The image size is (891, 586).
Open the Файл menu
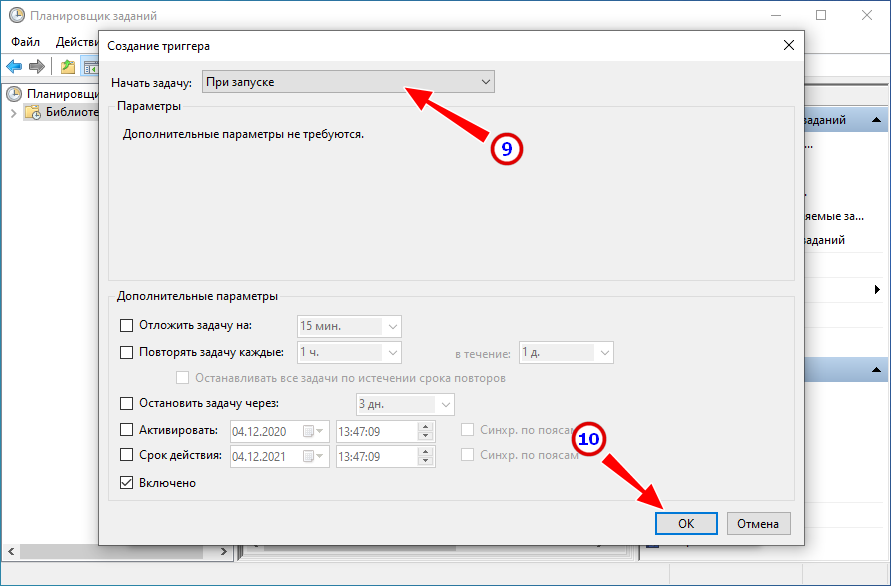[x=25, y=42]
